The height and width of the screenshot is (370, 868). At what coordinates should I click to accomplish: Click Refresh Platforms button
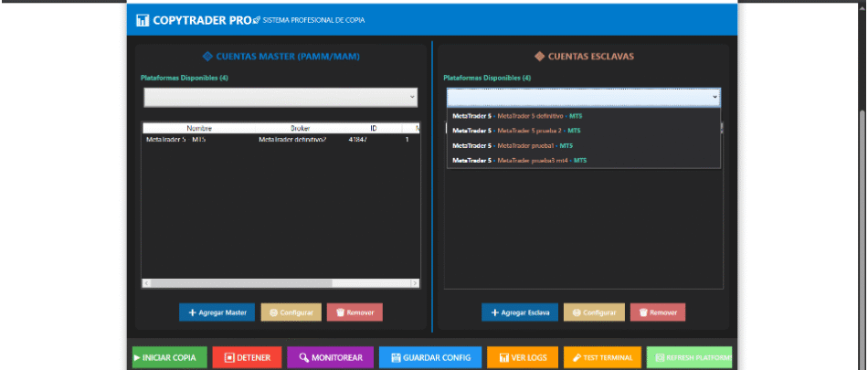point(689,357)
